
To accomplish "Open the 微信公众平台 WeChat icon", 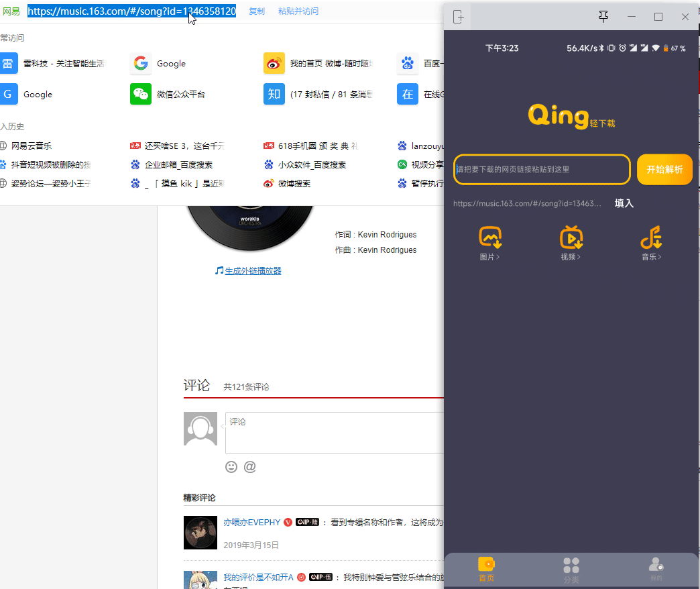I will [x=141, y=94].
